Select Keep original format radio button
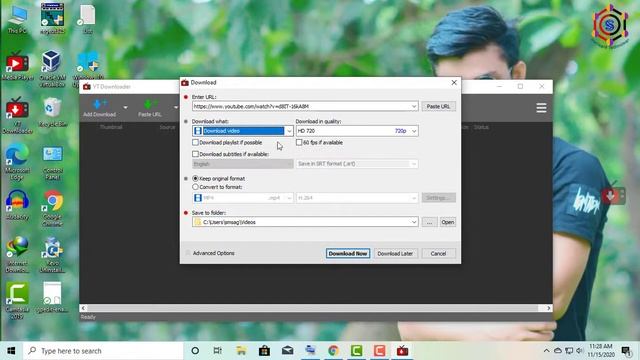The height and width of the screenshot is (360, 640). [196, 178]
